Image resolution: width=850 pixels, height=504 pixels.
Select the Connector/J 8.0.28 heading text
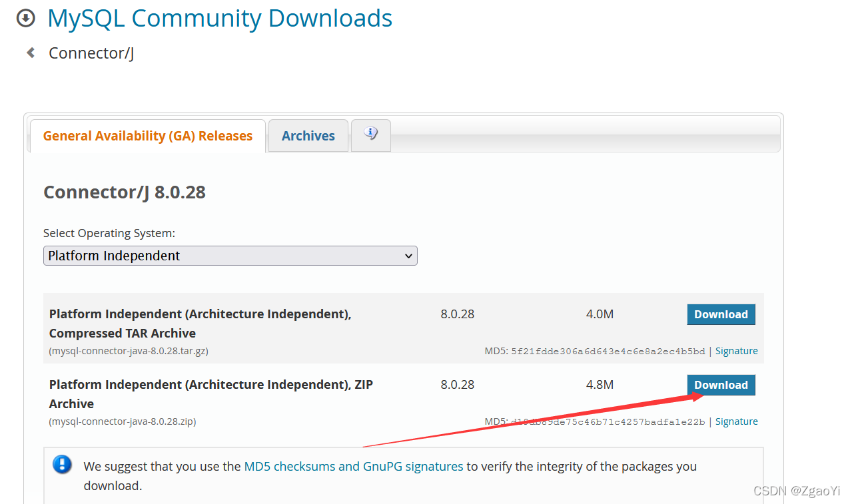(x=125, y=192)
